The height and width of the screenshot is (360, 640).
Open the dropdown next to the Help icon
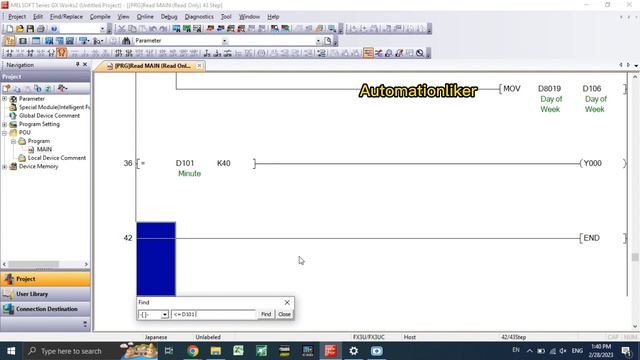102,29
